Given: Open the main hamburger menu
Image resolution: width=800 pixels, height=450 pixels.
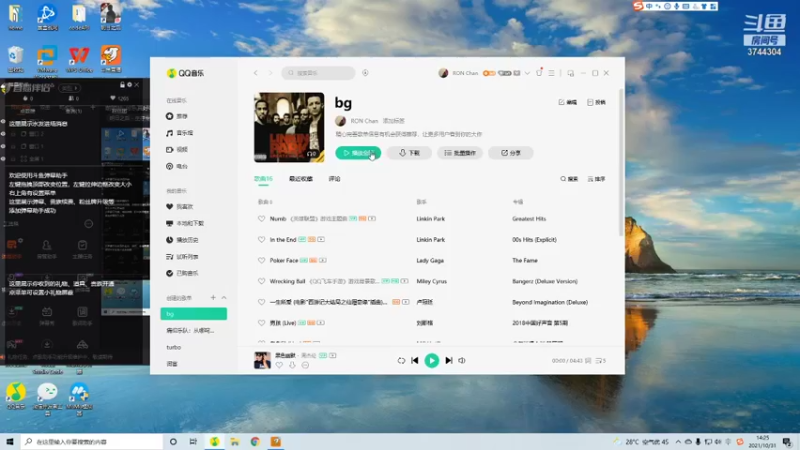Looking at the screenshot, I should tap(551, 73).
